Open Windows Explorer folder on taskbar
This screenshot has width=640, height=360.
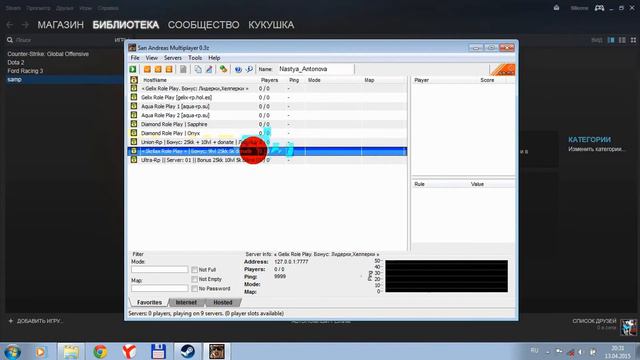[x=71, y=351]
